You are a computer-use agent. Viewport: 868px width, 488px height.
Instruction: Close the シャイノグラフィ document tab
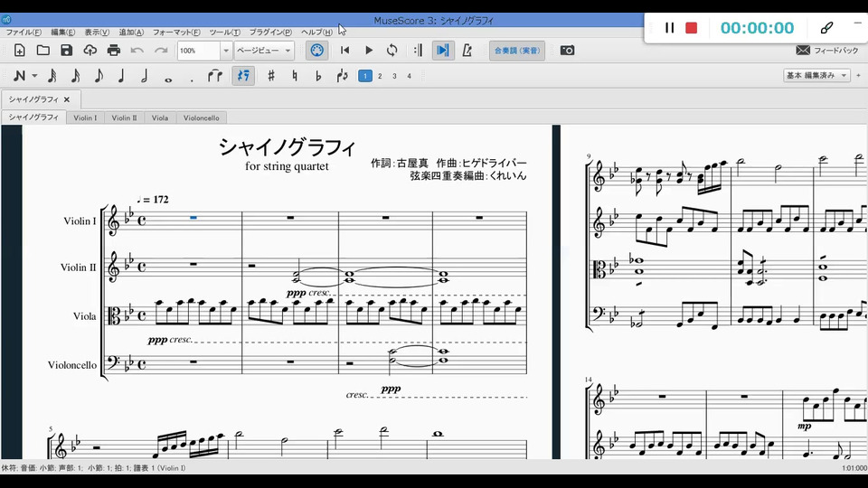point(67,99)
